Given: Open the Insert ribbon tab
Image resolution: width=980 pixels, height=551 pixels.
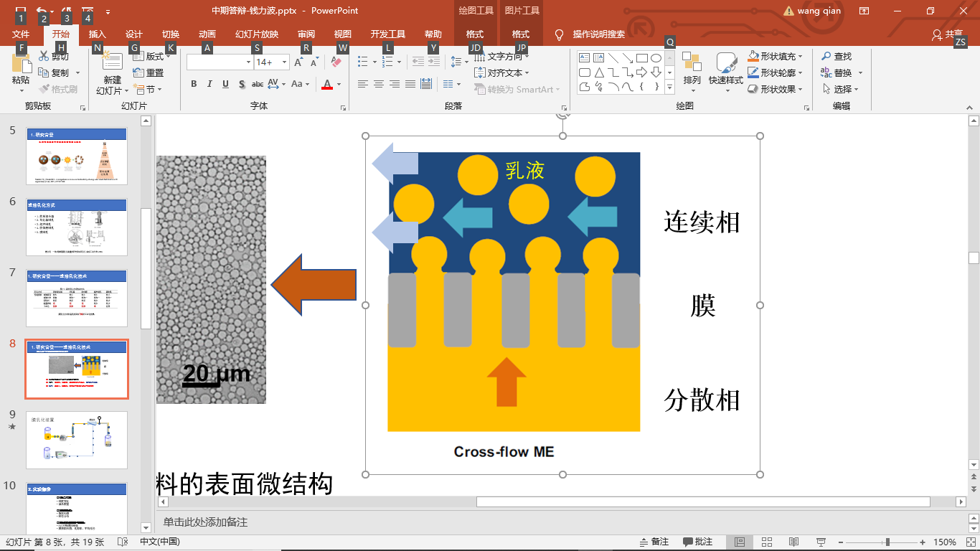Looking at the screenshot, I should click(97, 34).
